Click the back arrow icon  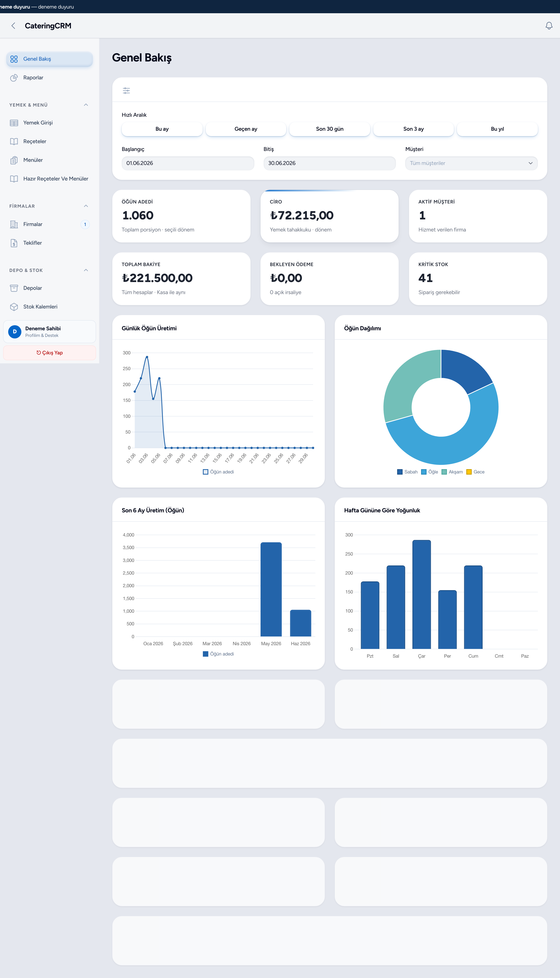point(13,26)
